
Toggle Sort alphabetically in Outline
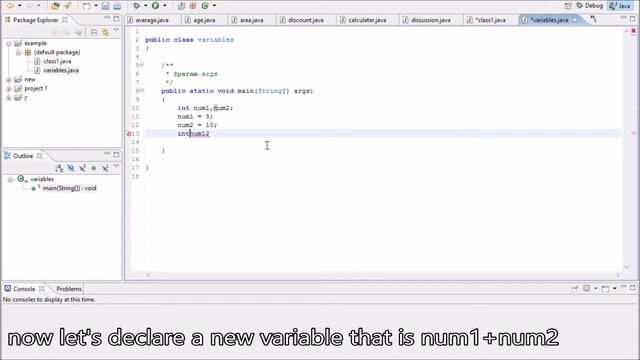[x=59, y=168]
